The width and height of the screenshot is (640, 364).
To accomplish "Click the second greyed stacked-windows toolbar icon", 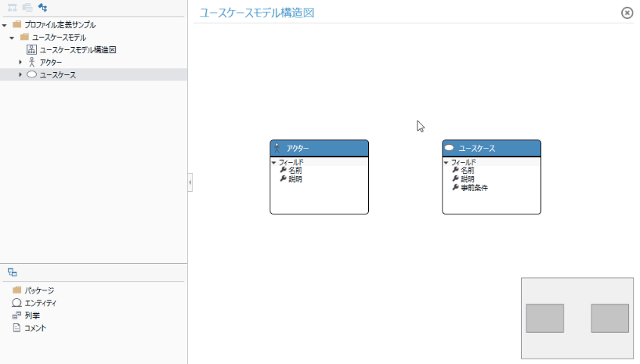I will point(27,7).
